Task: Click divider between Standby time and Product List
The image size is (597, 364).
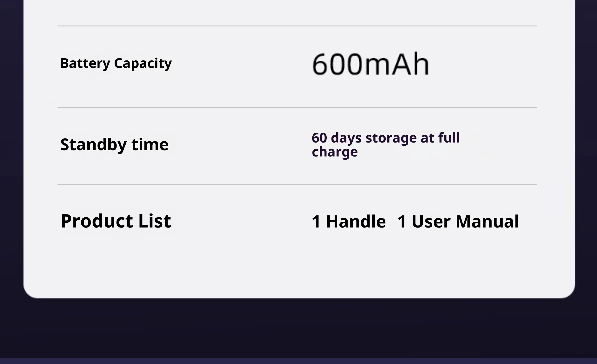Action: pos(297,184)
